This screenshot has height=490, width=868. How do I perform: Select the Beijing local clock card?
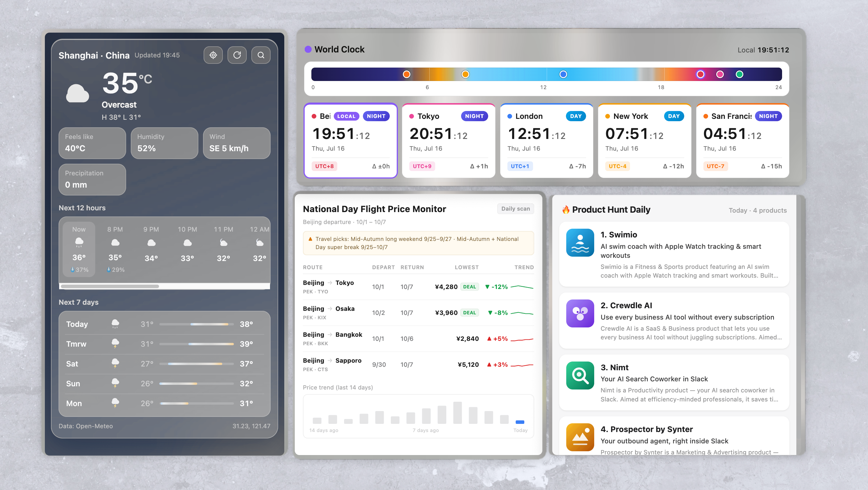click(351, 140)
